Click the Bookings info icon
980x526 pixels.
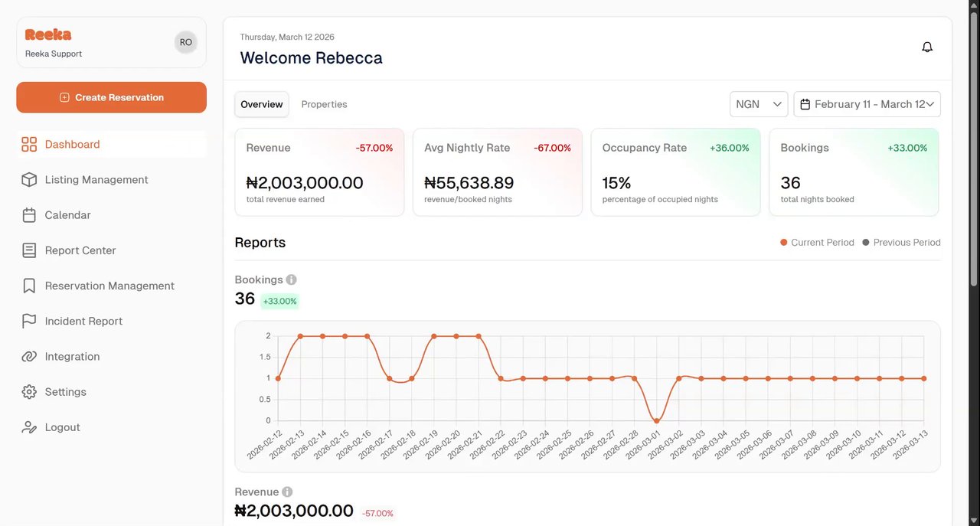coord(291,280)
